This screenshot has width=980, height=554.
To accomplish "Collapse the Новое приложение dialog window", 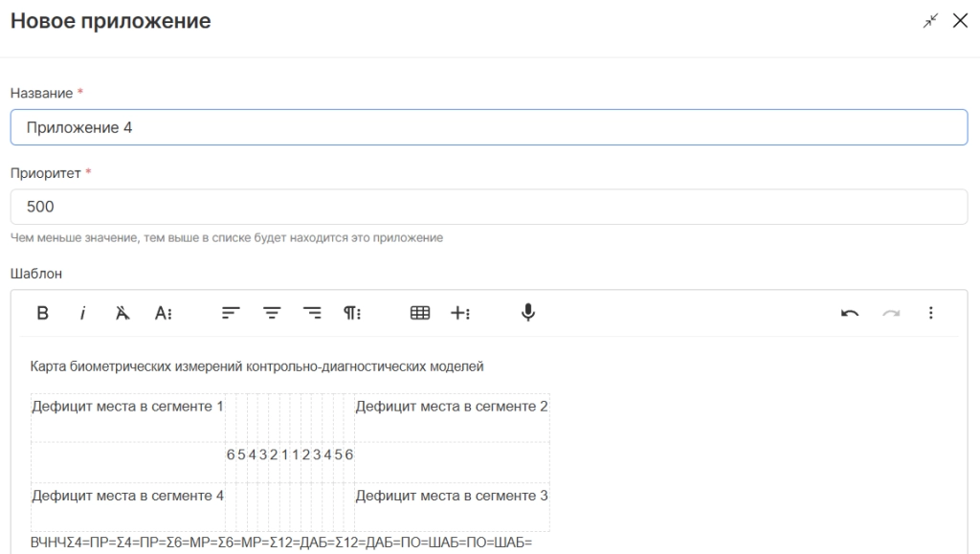I will click(930, 21).
